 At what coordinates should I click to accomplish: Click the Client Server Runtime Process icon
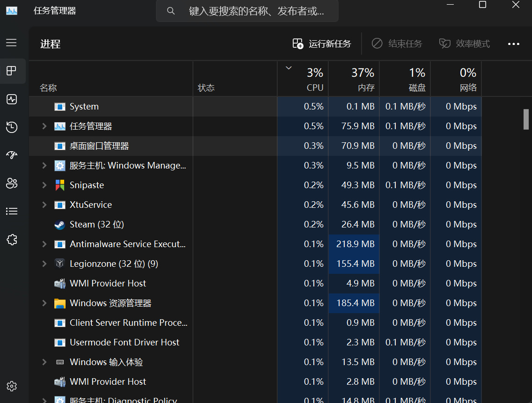coord(60,323)
